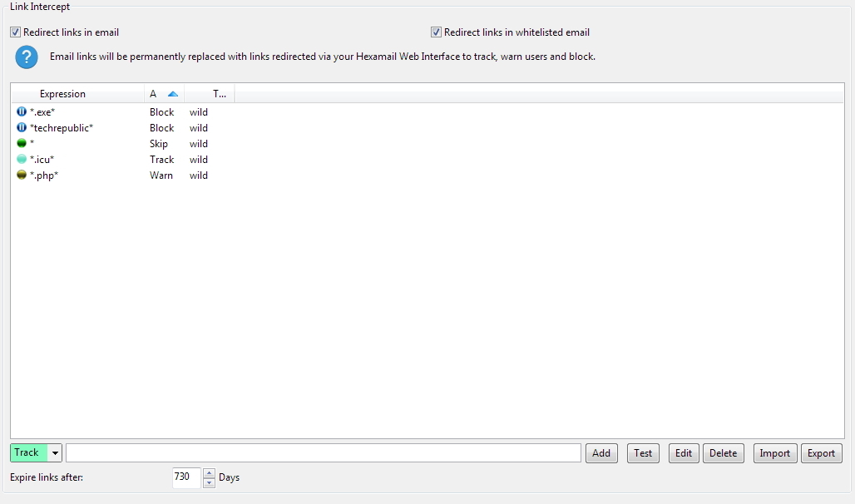Click the sort arrow in the A column header
This screenshot has width=855, height=504.
tap(173, 94)
